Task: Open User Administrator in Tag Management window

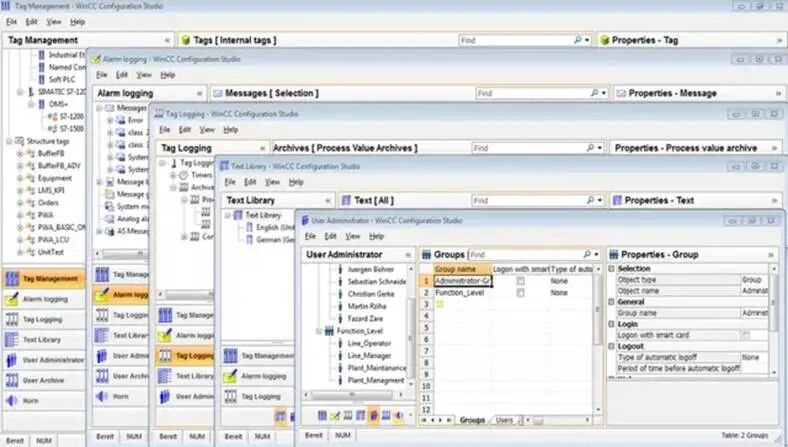Action: pyautogui.click(x=44, y=360)
